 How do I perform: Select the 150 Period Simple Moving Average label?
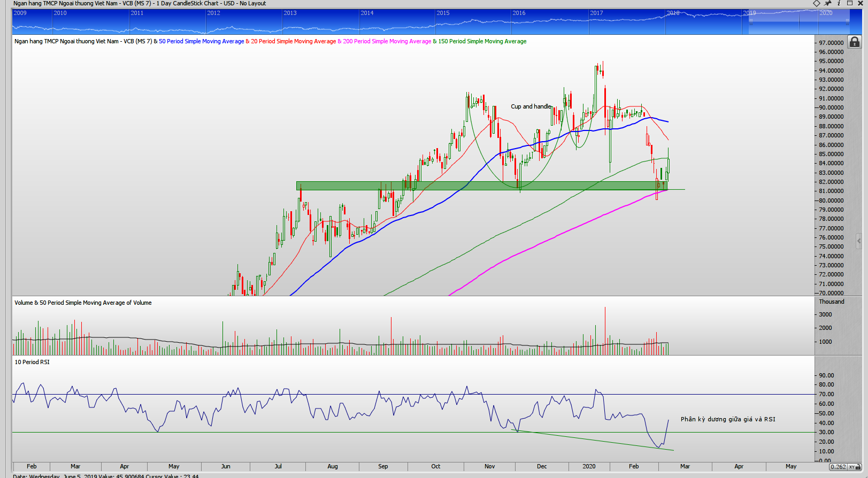coord(482,41)
